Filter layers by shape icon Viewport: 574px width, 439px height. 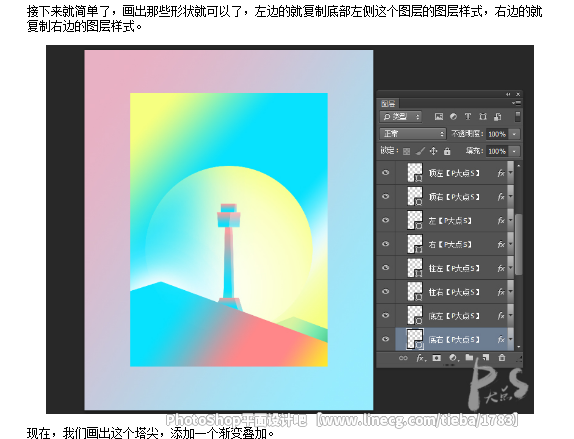[x=483, y=116]
